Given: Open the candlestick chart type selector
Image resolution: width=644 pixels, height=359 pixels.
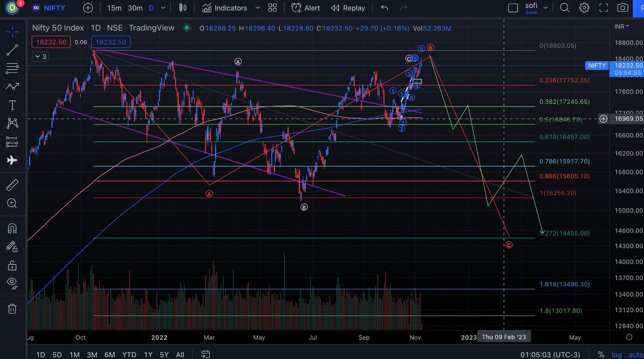Looking at the screenshot, I should pos(183,8).
